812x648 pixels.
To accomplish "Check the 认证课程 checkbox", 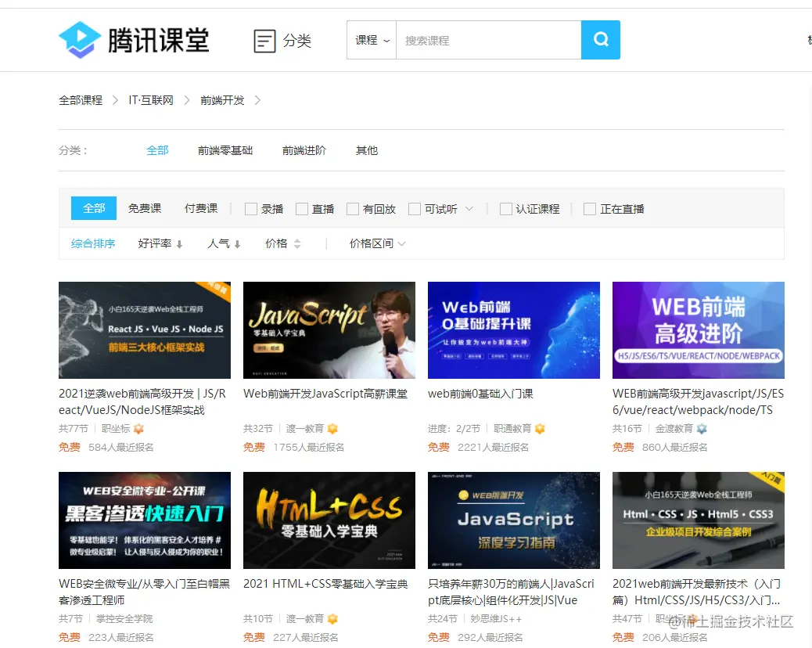I will [x=506, y=209].
